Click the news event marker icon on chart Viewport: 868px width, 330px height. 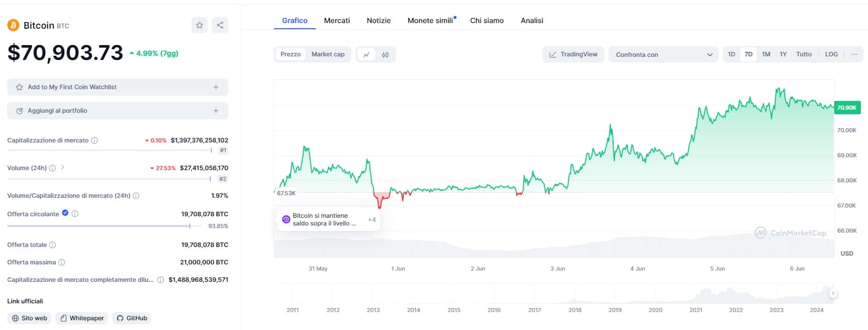coord(286,219)
